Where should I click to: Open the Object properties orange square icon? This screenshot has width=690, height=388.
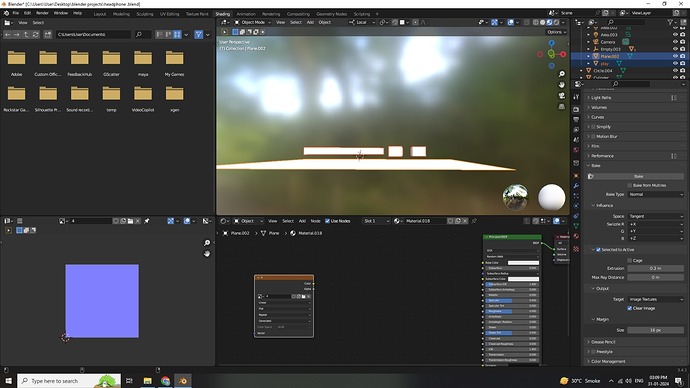pyautogui.click(x=576, y=175)
